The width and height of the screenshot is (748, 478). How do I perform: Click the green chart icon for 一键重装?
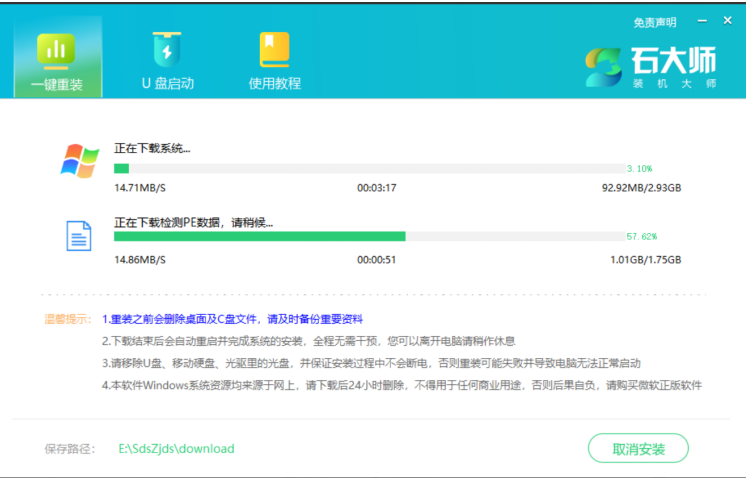[56, 49]
